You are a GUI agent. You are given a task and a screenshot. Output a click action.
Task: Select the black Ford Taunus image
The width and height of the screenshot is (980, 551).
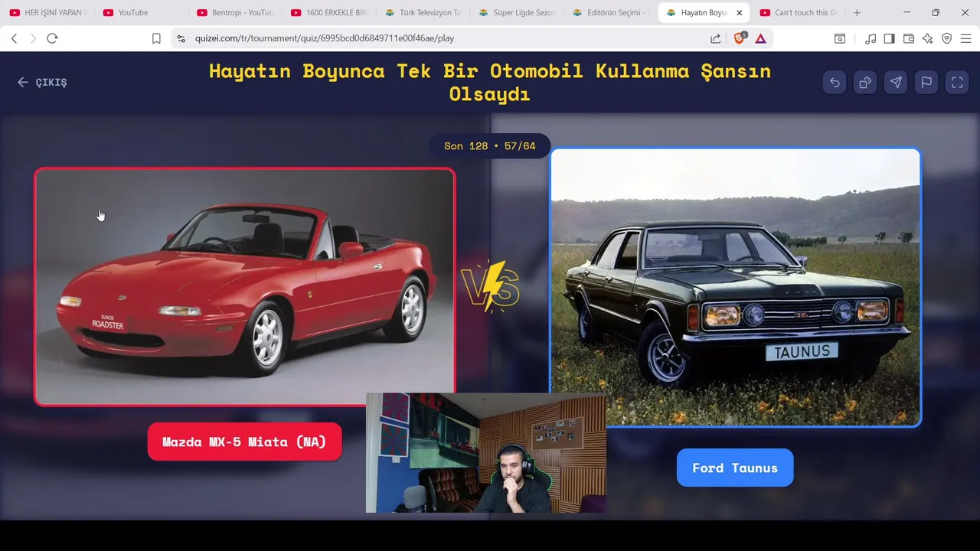pyautogui.click(x=736, y=287)
